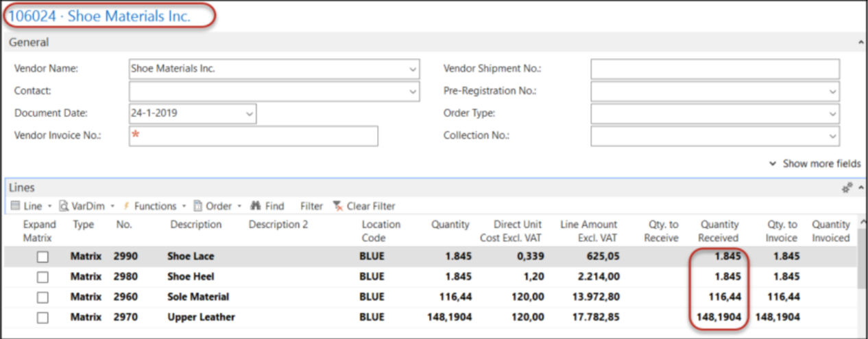
Task: Open the Vendor Name dropdown
Action: [x=412, y=69]
